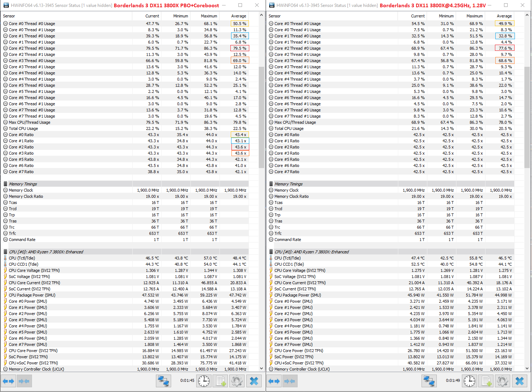Screen dimensions: 532x392
Task: Select 'Max CPU/Thread Usage' row in left window
Action: tap(125, 122)
